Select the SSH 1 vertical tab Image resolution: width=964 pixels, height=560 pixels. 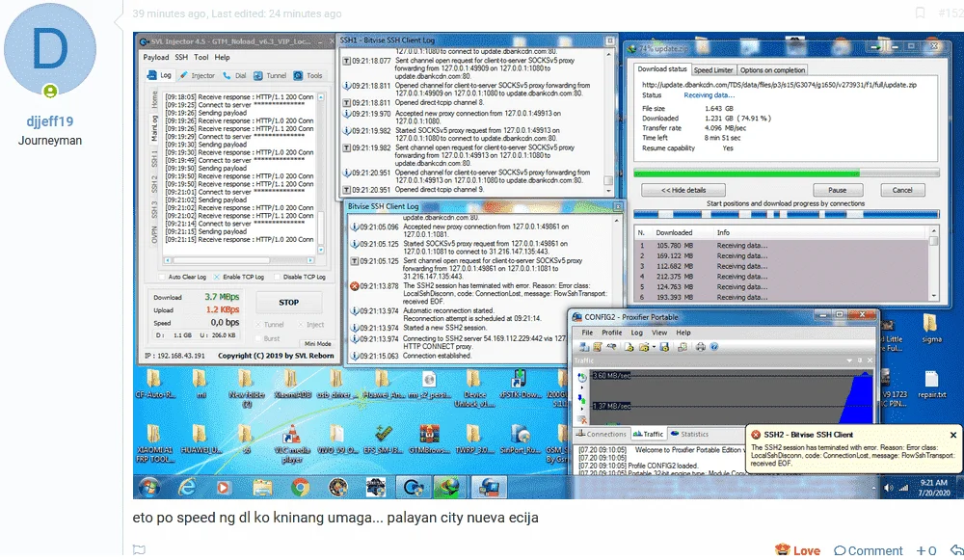click(154, 158)
